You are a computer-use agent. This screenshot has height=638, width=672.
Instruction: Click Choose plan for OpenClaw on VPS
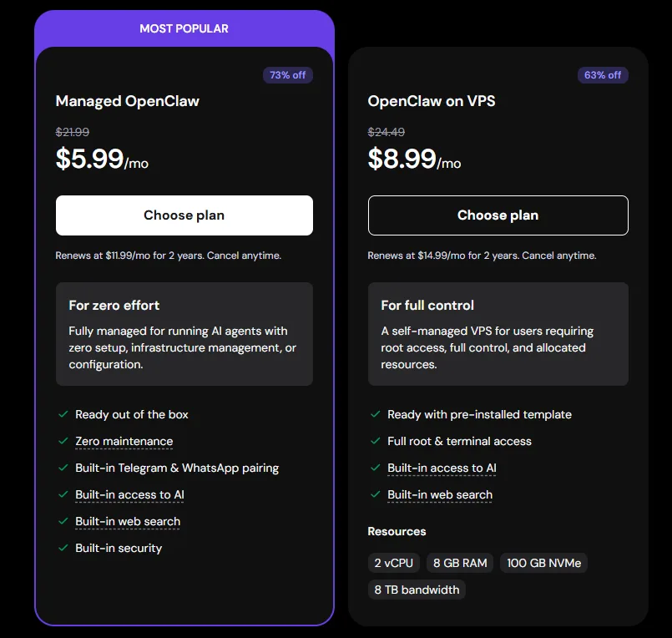point(498,215)
